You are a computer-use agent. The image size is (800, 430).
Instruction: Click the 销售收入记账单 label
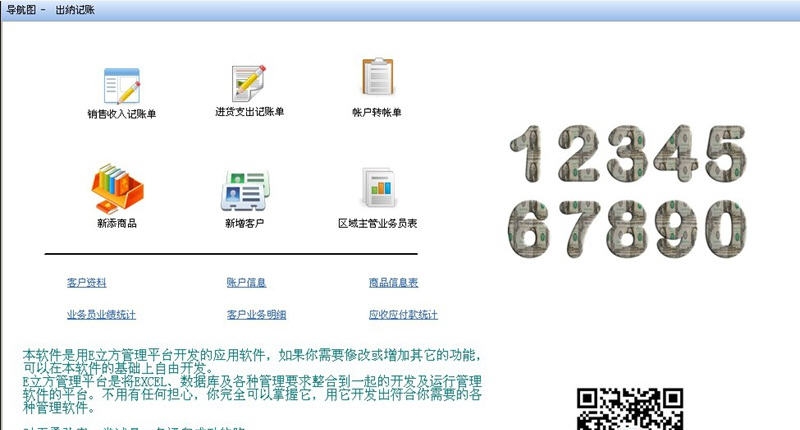(x=121, y=114)
